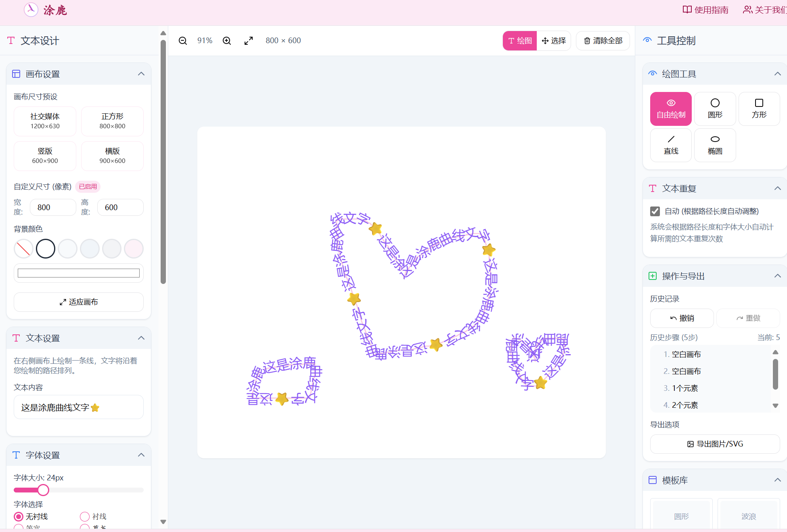This screenshot has height=532, width=787.
Task: Click left panel scroll down arrow
Action: coord(163,522)
